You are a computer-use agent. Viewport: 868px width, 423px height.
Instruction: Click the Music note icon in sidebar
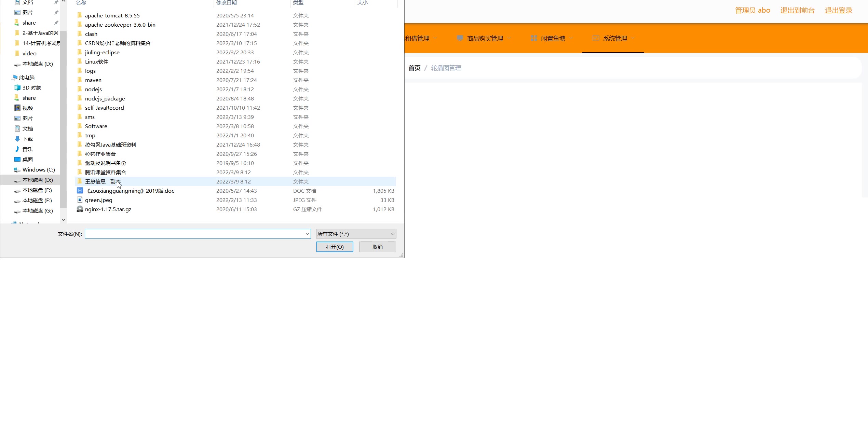click(x=17, y=149)
